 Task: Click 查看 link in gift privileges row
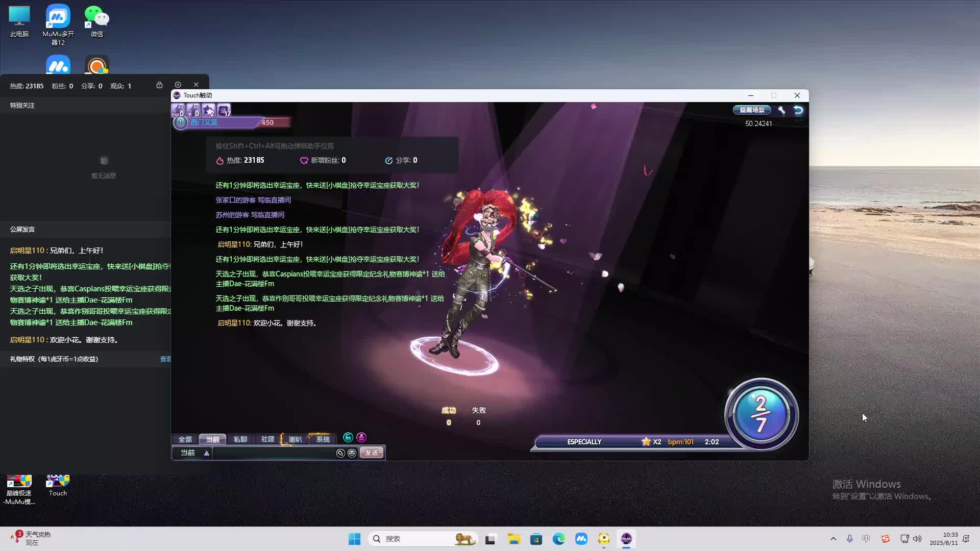[165, 359]
